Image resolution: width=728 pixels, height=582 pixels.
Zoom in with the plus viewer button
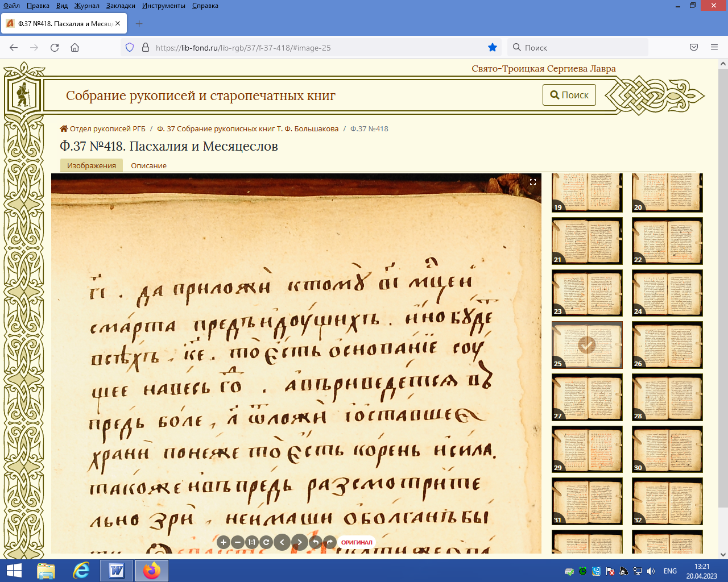point(224,542)
